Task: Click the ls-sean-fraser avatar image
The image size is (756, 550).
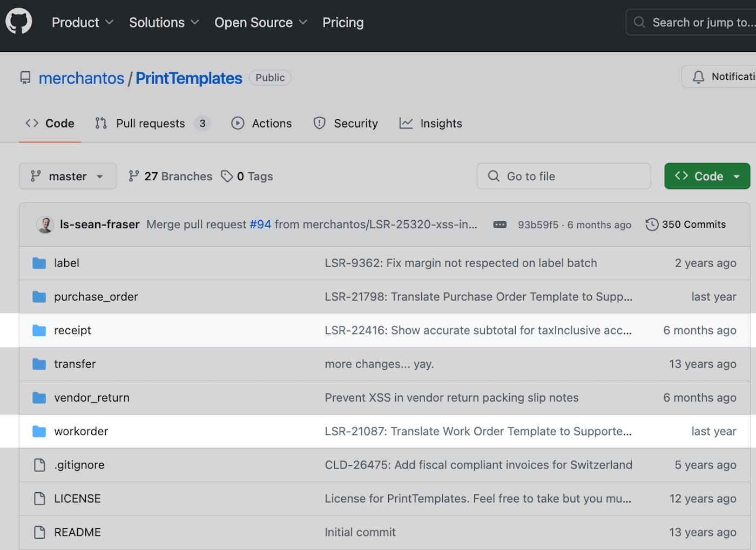Action: coord(45,225)
